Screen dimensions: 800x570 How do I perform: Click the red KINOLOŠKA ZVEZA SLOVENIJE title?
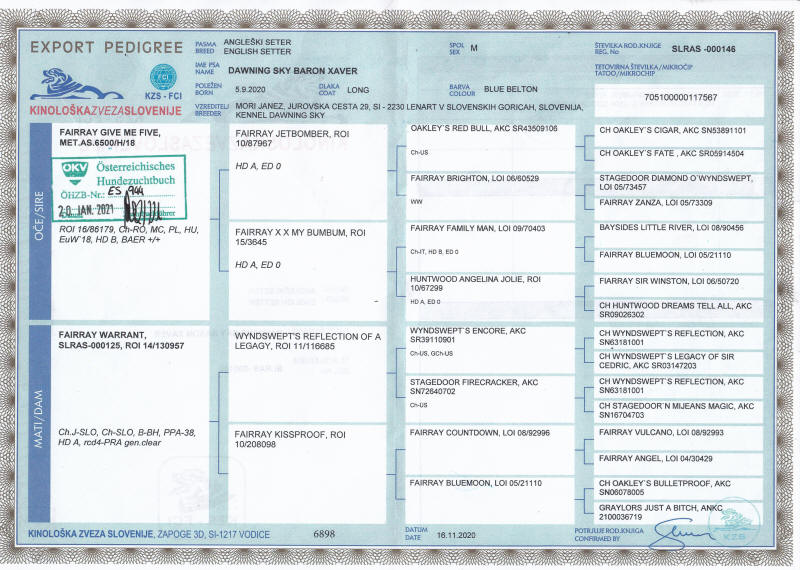coord(106,111)
